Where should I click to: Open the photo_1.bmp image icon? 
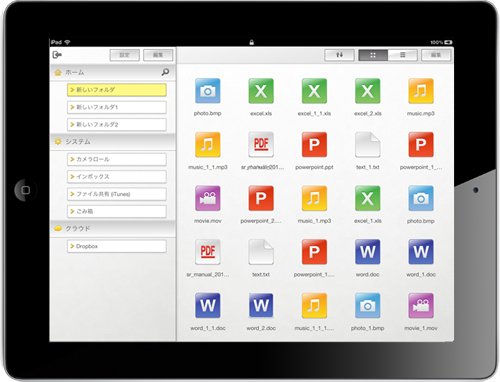[x=368, y=306]
